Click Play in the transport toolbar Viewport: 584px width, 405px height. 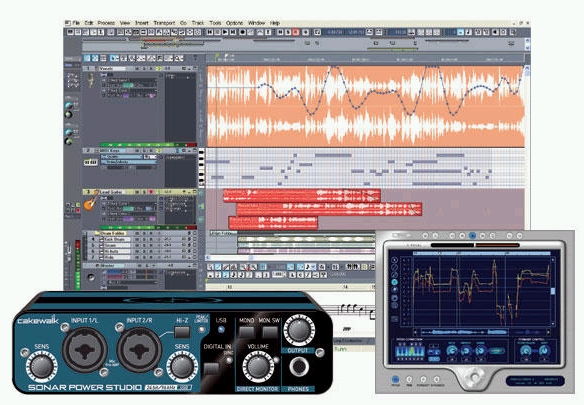tap(225, 32)
